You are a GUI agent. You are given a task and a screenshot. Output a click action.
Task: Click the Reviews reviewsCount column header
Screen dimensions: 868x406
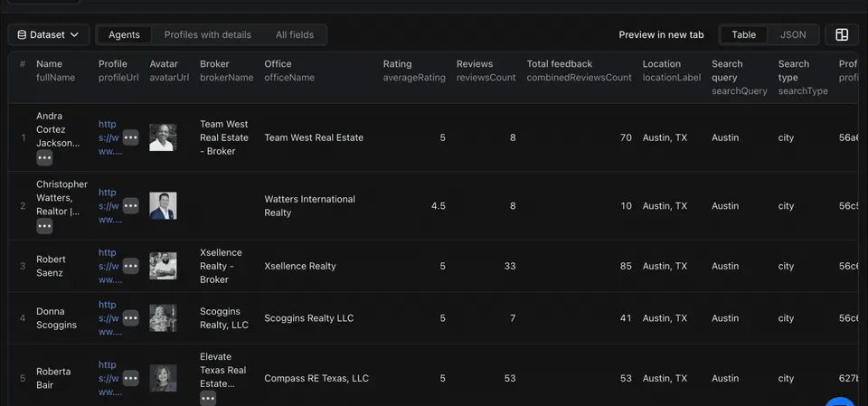(x=486, y=71)
